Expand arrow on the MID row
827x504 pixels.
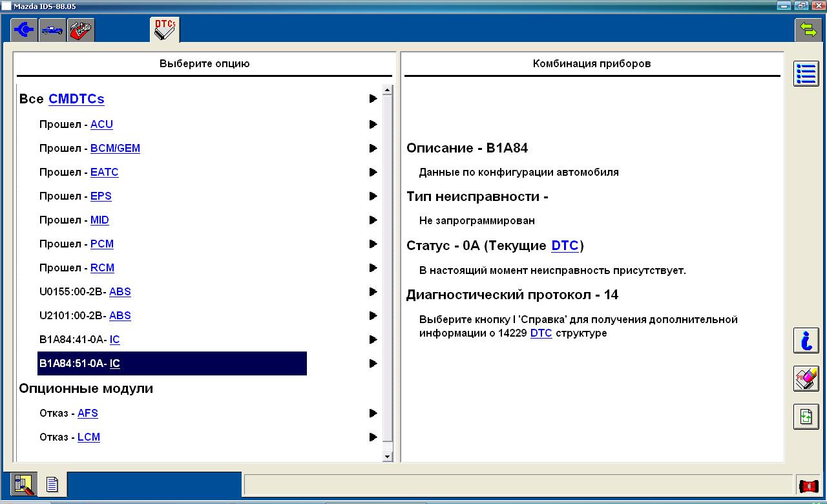click(x=373, y=220)
